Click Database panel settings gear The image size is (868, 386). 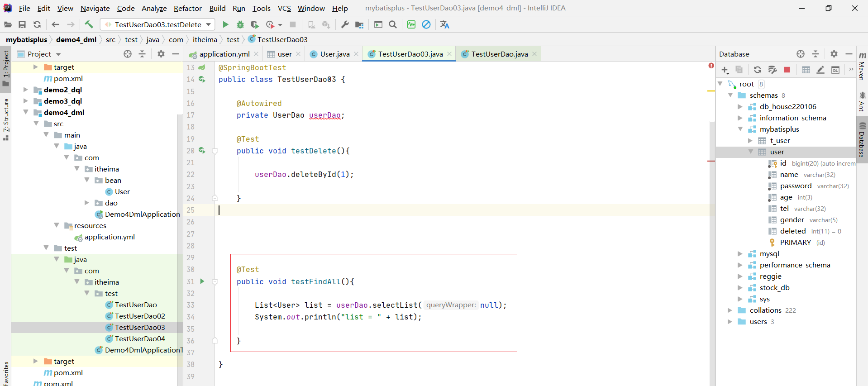click(x=834, y=54)
